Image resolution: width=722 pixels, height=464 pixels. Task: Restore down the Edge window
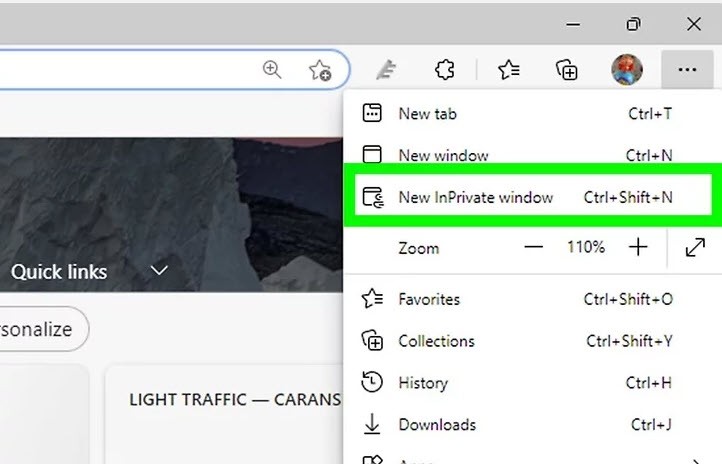[x=634, y=24]
